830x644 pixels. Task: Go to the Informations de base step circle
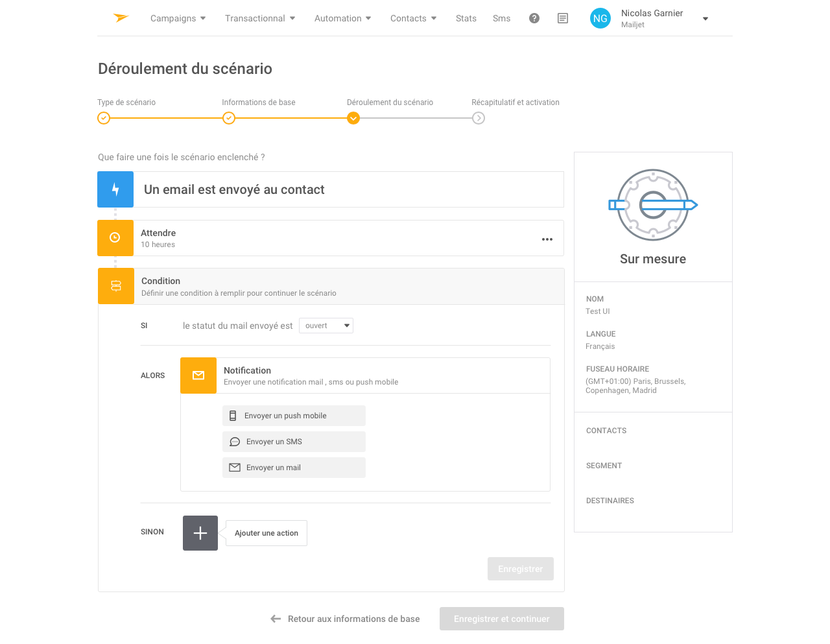(x=229, y=118)
